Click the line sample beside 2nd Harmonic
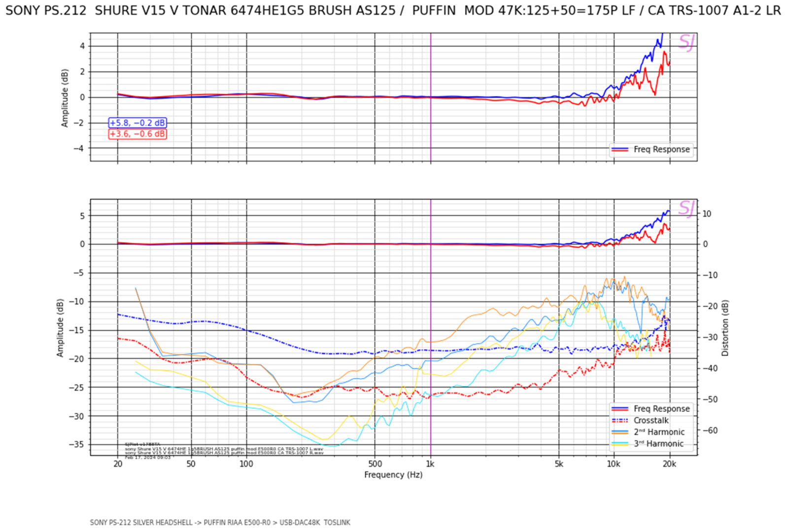The width and height of the screenshot is (787, 532). (x=620, y=432)
